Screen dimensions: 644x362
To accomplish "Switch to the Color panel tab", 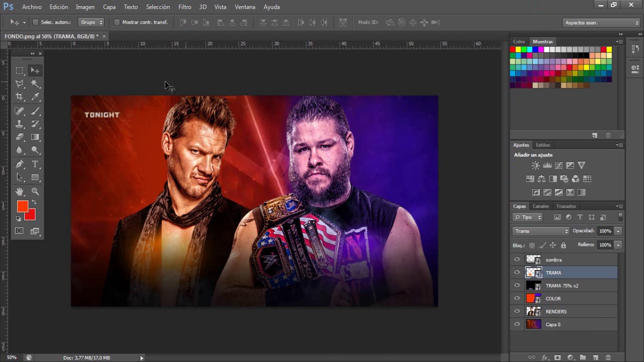I will pos(519,42).
